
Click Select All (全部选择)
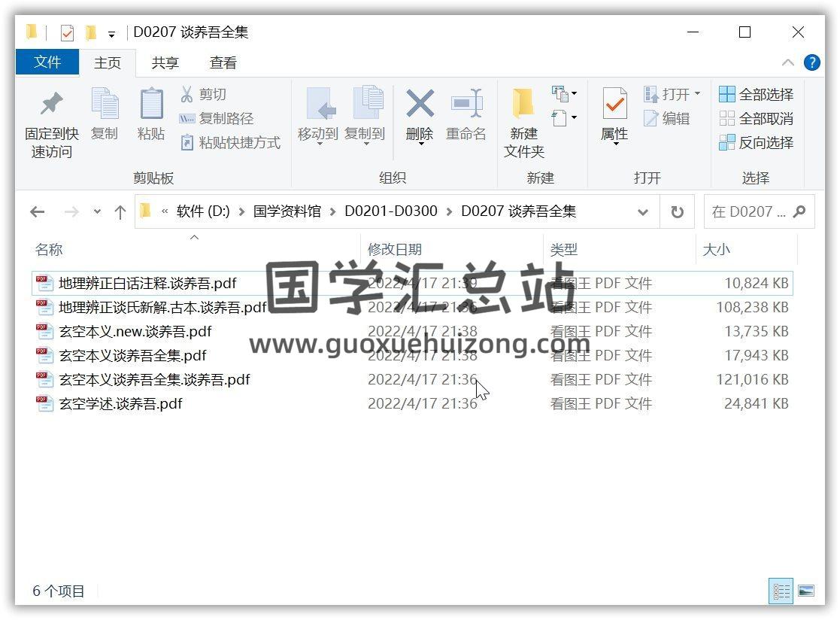pyautogui.click(x=756, y=94)
